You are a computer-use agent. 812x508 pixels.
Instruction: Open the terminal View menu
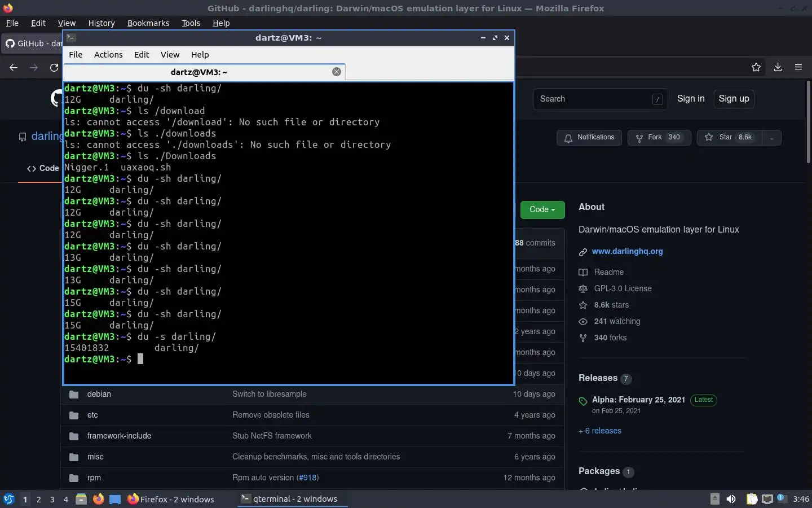pyautogui.click(x=170, y=55)
